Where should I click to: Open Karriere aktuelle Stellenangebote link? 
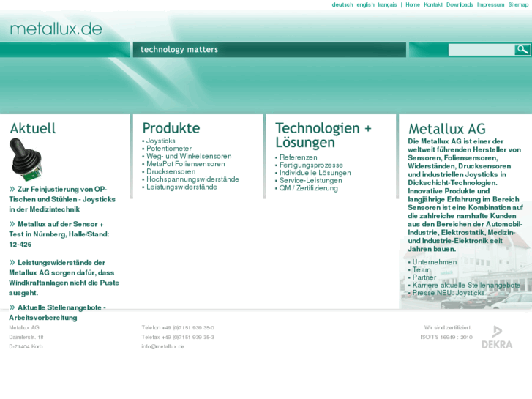point(467,285)
